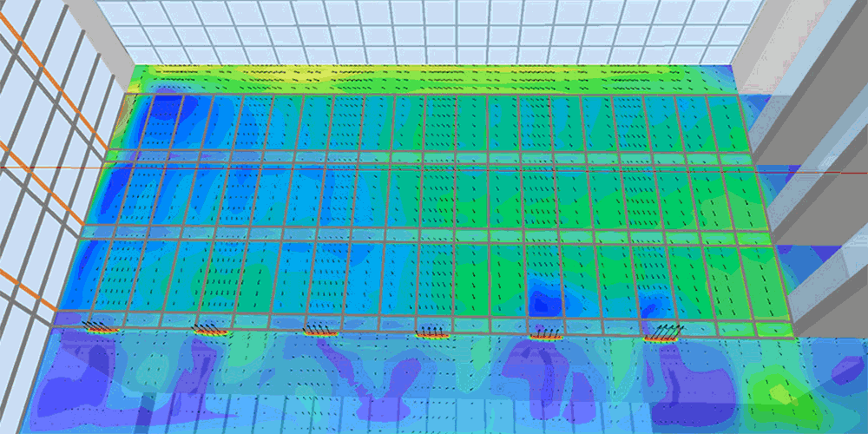
Task: Click the fifth air inlet vent from left
Action: [544, 333]
